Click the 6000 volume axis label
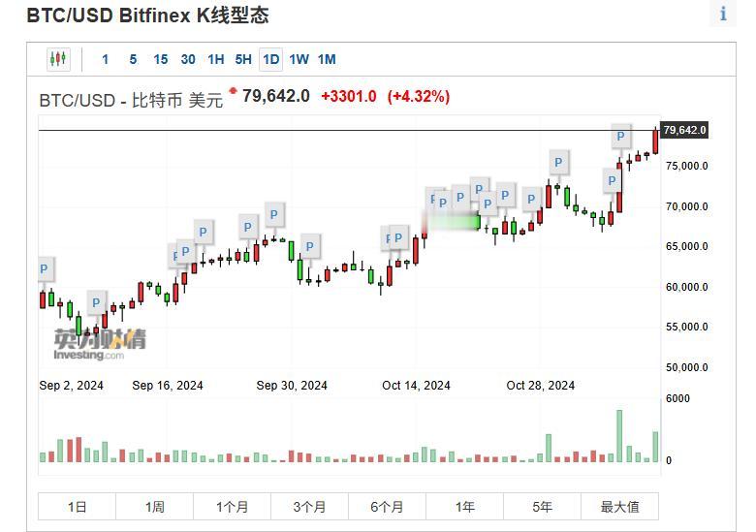The height and width of the screenshot is (532, 756). coord(677,398)
